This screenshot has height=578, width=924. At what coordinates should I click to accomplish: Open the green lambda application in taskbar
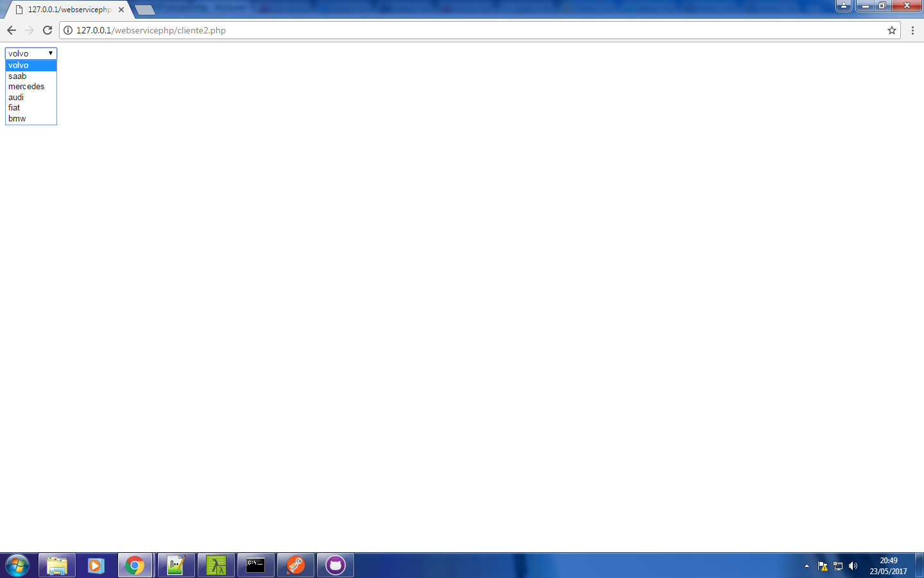216,566
